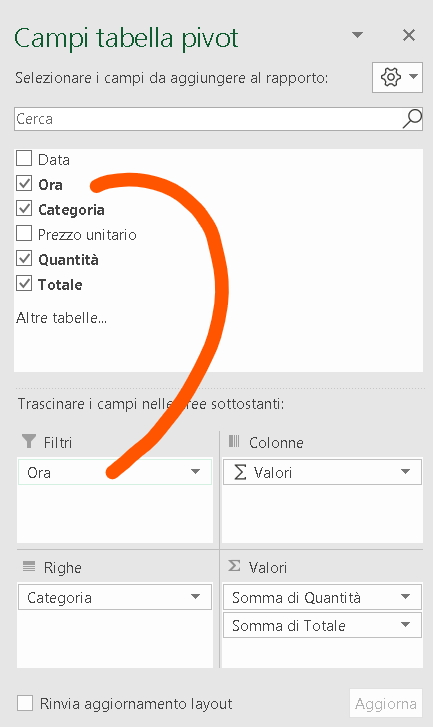
Task: Toggle Rinvia aggiornamento layout checkbox
Action: [25, 703]
